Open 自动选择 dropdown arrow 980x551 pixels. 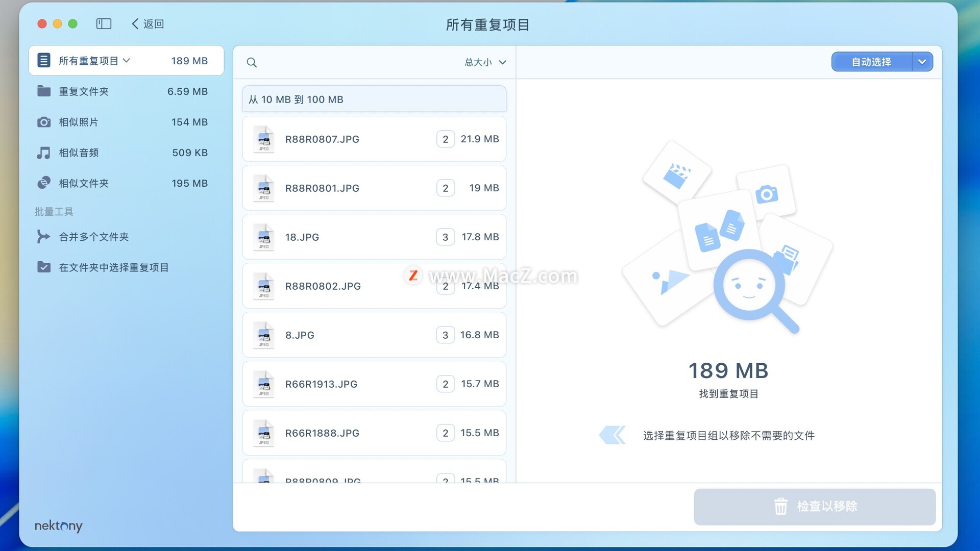(922, 62)
